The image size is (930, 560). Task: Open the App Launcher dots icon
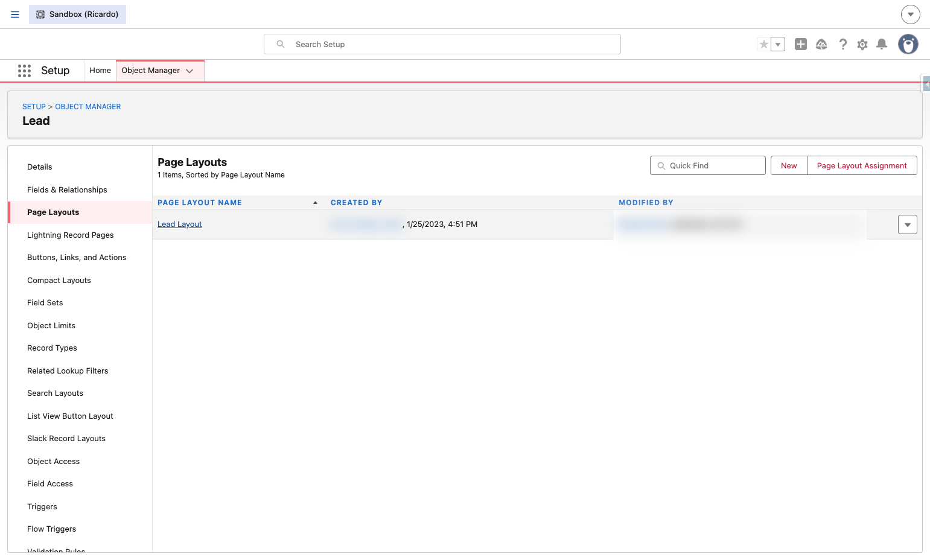[x=24, y=71]
